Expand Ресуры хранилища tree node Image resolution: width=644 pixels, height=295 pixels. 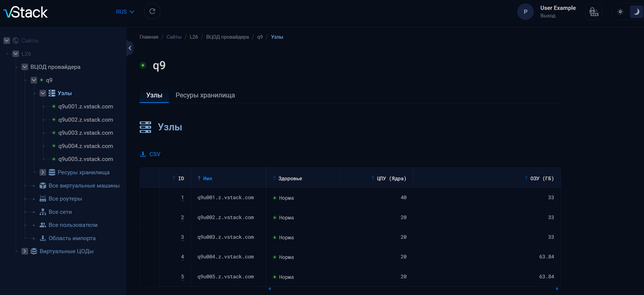[43, 172]
